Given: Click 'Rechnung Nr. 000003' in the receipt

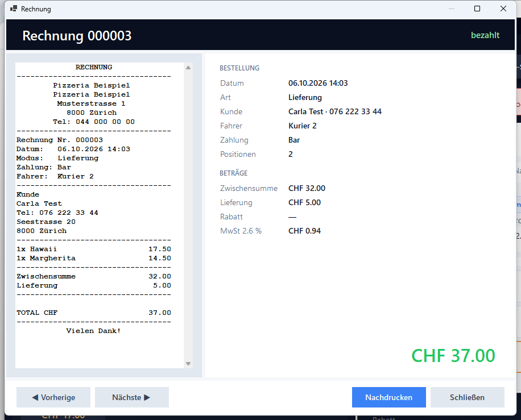Looking at the screenshot, I should point(60,140).
